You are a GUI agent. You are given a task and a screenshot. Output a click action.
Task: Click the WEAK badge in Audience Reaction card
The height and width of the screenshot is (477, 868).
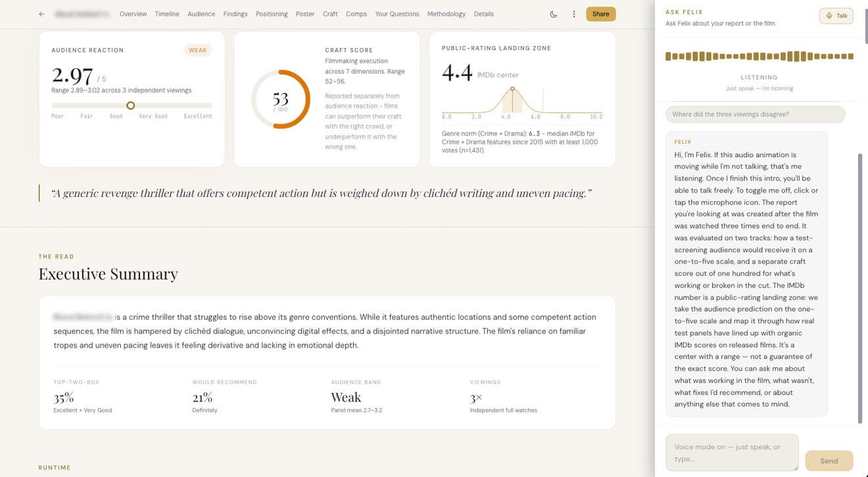coord(197,50)
